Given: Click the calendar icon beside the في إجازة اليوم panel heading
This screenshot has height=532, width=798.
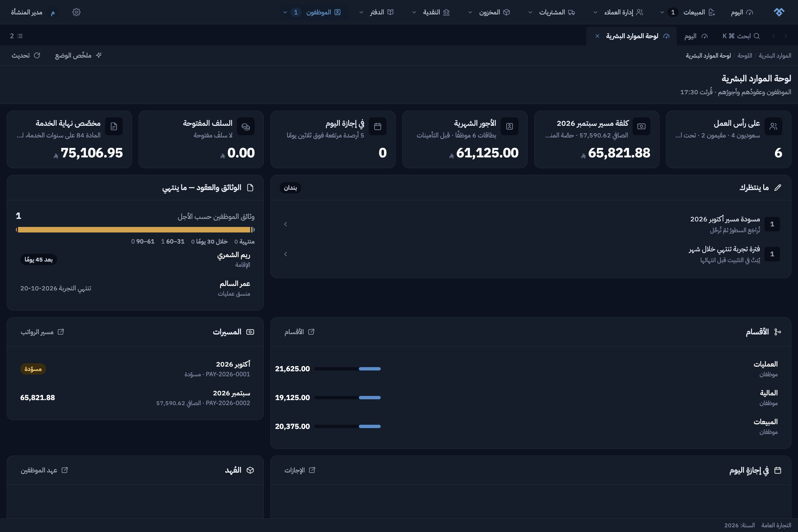Looking at the screenshot, I should pos(778,470).
